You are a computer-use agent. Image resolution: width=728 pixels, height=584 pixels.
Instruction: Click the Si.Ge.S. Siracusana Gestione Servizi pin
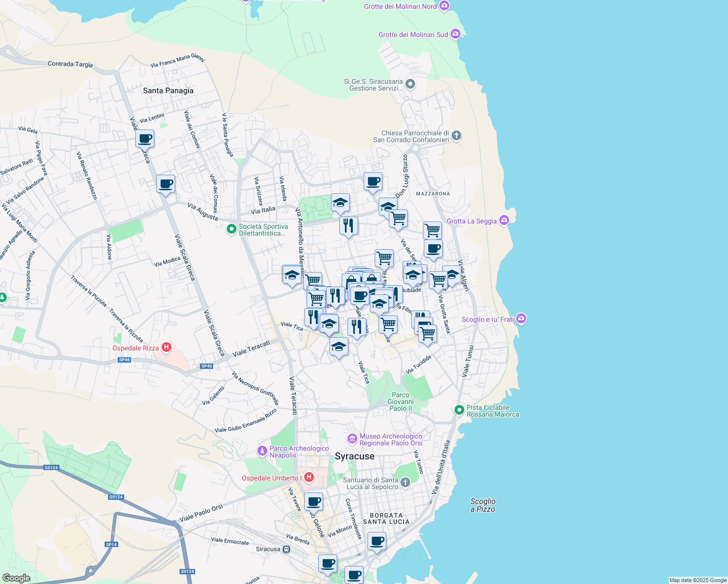[410, 85]
